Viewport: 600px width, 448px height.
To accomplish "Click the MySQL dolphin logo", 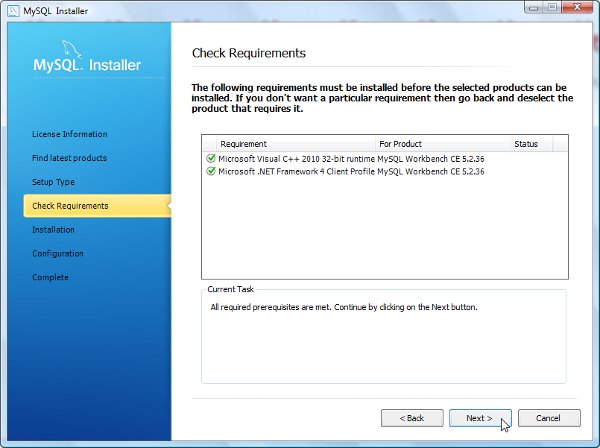I will (71, 49).
